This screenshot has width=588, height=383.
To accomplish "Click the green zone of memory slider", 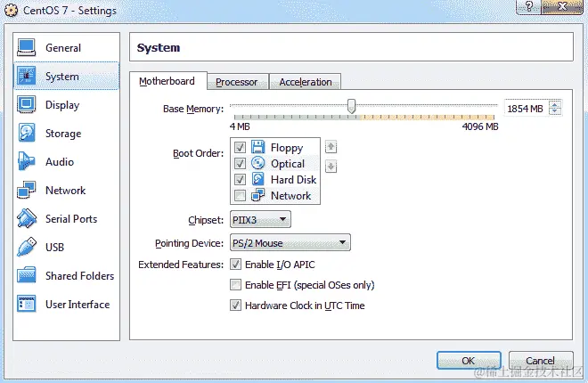I will pos(297,118).
